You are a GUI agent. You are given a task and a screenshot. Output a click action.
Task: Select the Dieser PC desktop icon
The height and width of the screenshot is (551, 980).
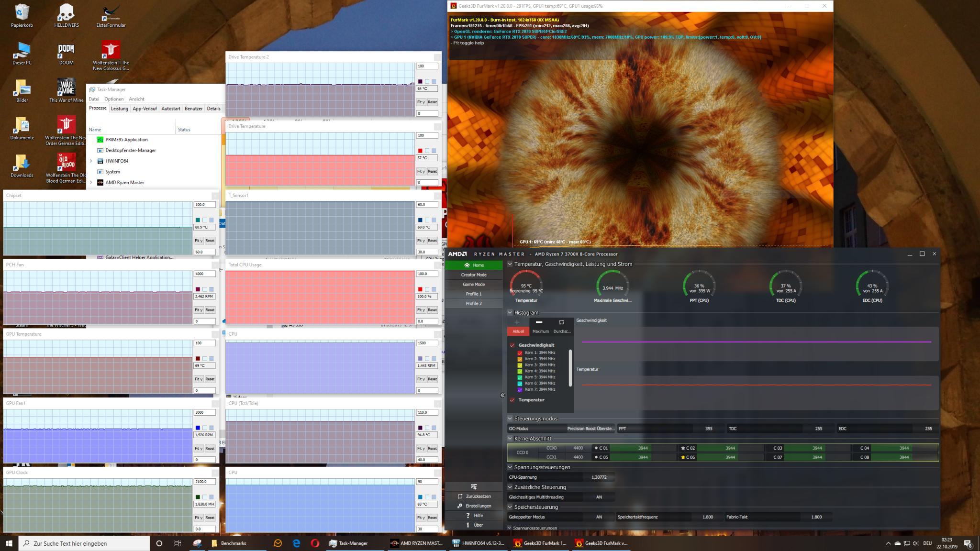coord(22,53)
